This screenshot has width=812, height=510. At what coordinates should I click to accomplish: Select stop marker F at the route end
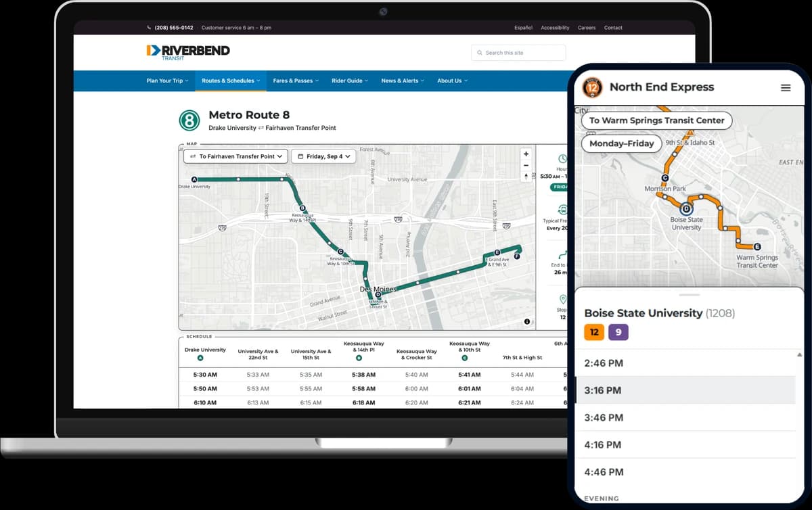click(517, 256)
